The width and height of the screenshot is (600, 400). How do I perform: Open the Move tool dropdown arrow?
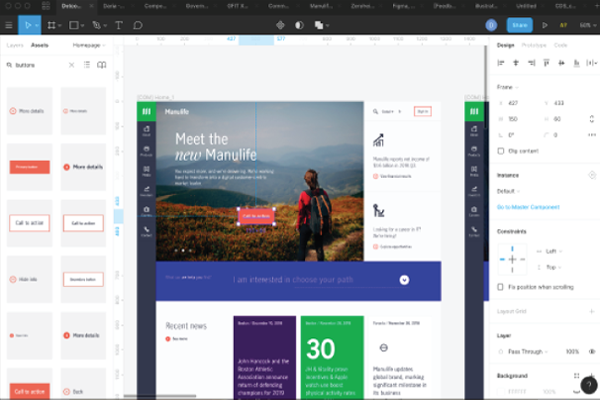[37, 25]
